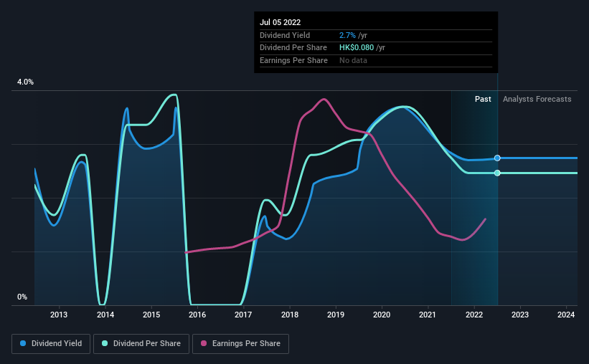Screen dimensions: 589x364
Task: Click the 2015 x-axis label
Action: [151, 315]
